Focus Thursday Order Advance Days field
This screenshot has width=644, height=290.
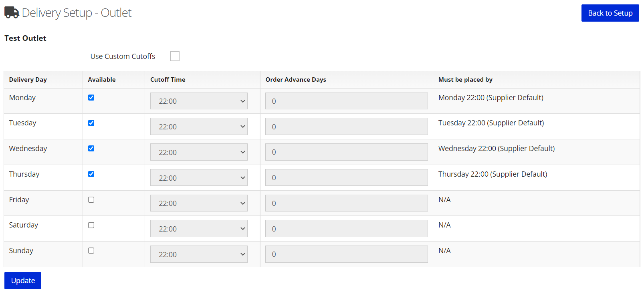tap(347, 177)
